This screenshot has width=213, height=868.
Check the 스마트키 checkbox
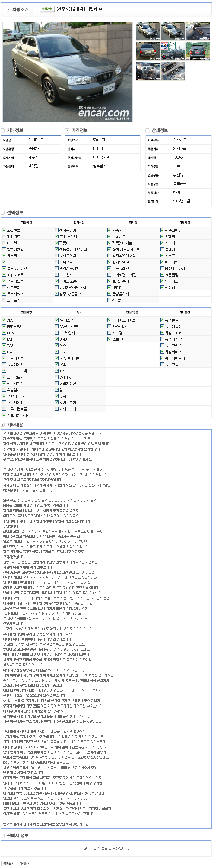tap(4, 300)
